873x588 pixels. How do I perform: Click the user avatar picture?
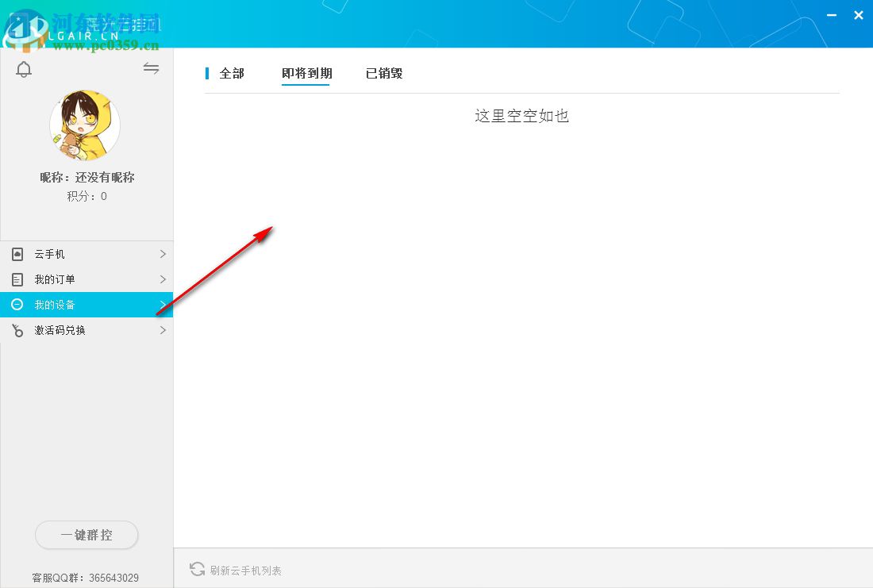click(85, 125)
